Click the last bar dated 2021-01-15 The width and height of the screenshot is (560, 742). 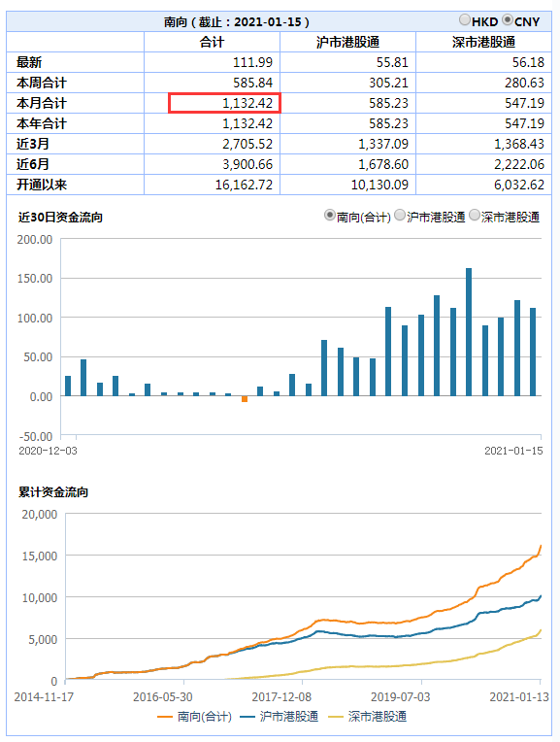[x=533, y=352]
